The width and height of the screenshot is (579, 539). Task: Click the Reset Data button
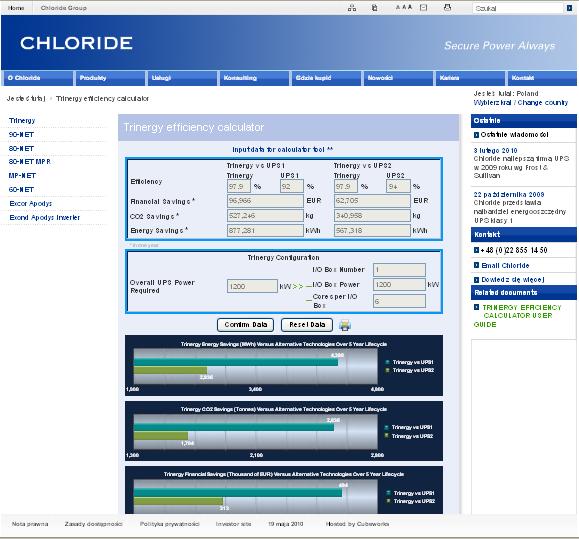click(x=307, y=325)
